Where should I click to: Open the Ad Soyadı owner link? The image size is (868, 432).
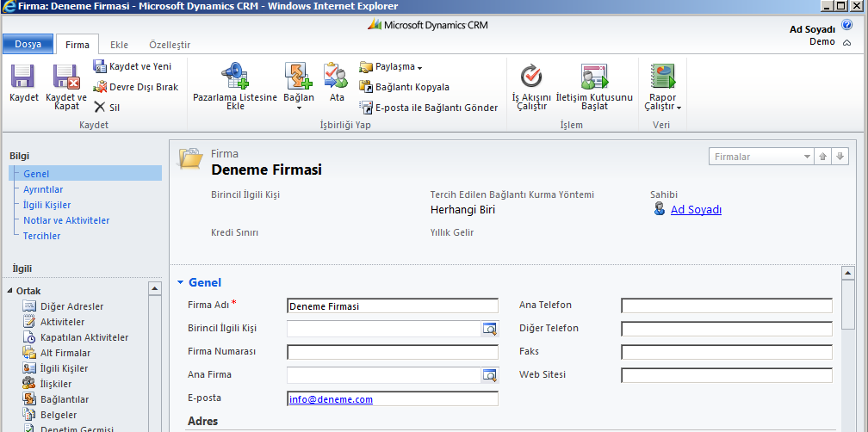pos(696,210)
